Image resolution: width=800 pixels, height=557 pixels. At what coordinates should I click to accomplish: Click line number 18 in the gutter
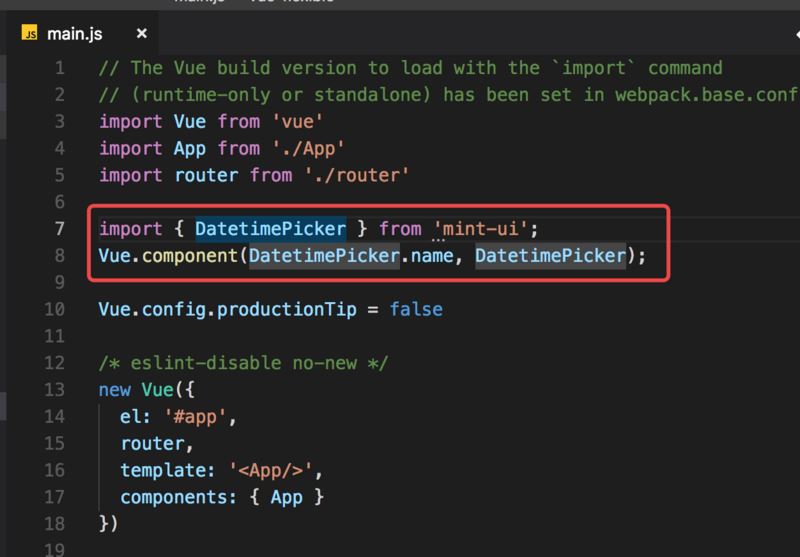[x=55, y=524]
